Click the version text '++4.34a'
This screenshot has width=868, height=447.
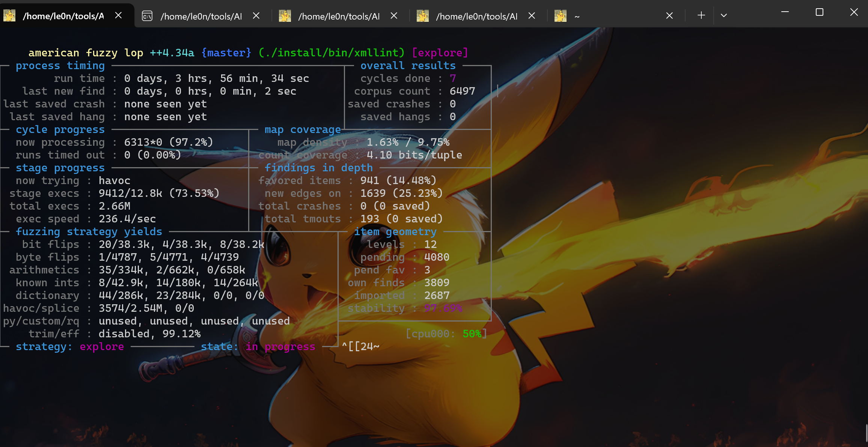tap(172, 53)
